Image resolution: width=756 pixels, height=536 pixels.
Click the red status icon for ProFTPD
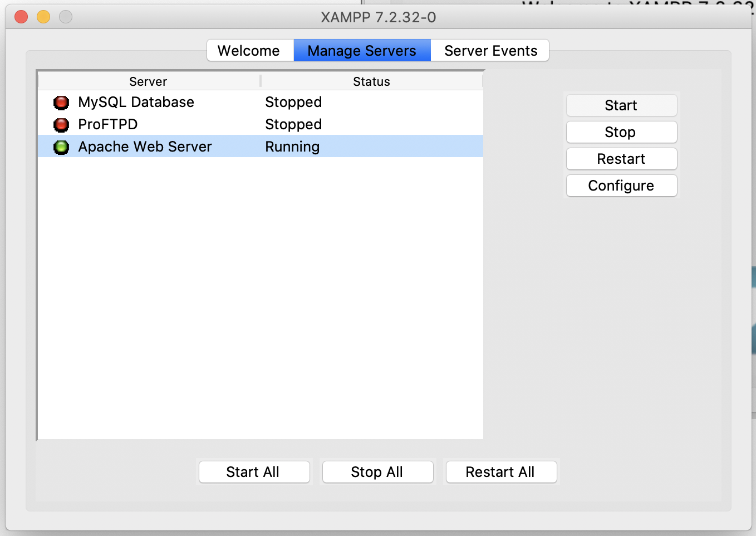coord(61,125)
